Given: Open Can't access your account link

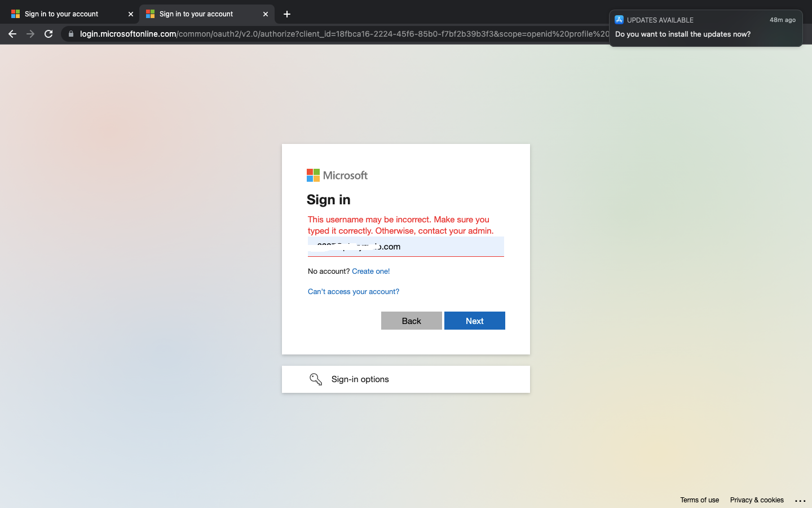Looking at the screenshot, I should (354, 292).
